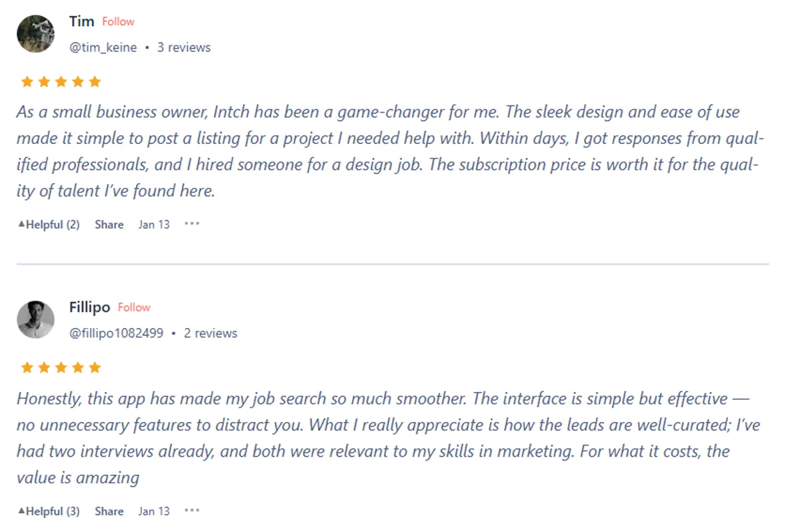Share Tim's review
Screen dimensions: 788x532
coord(109,225)
